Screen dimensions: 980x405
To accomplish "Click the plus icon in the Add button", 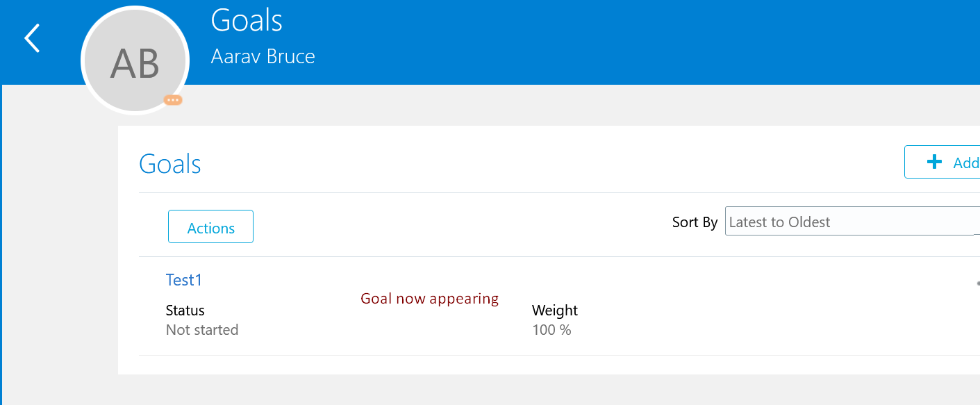I will tap(935, 162).
